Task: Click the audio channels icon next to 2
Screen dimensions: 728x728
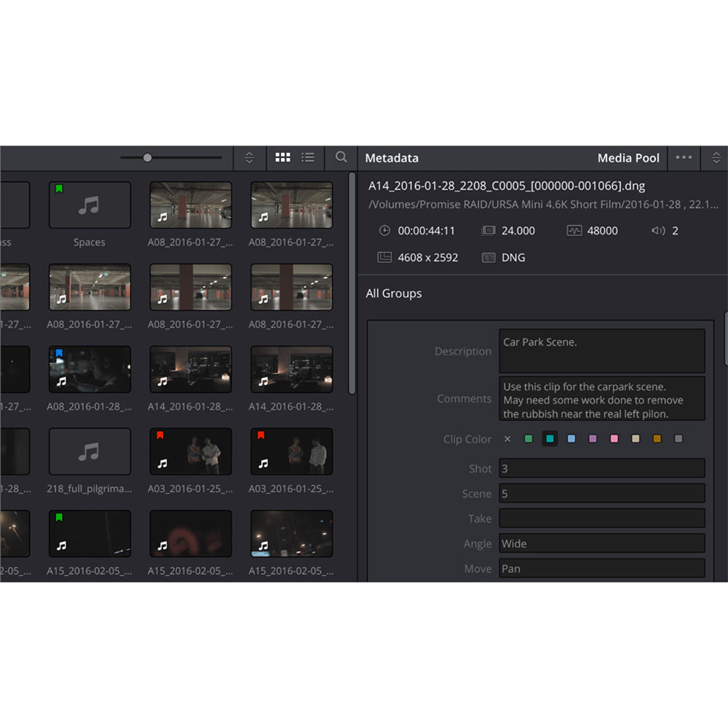Action: coord(657,231)
